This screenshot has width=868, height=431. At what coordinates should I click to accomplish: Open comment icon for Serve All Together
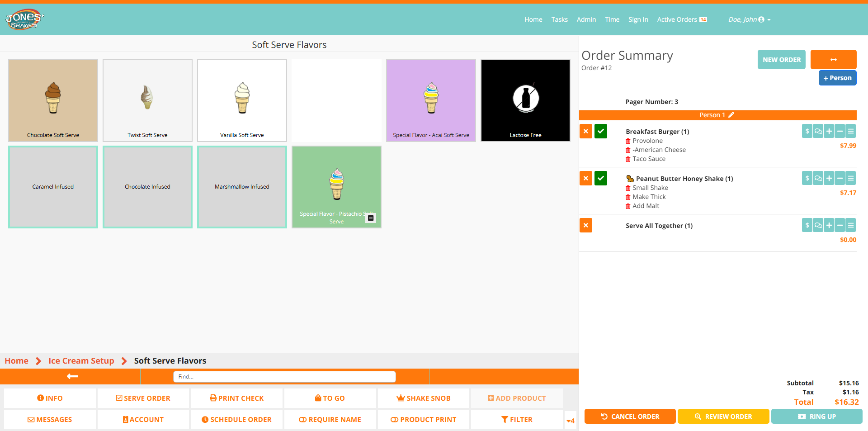818,225
